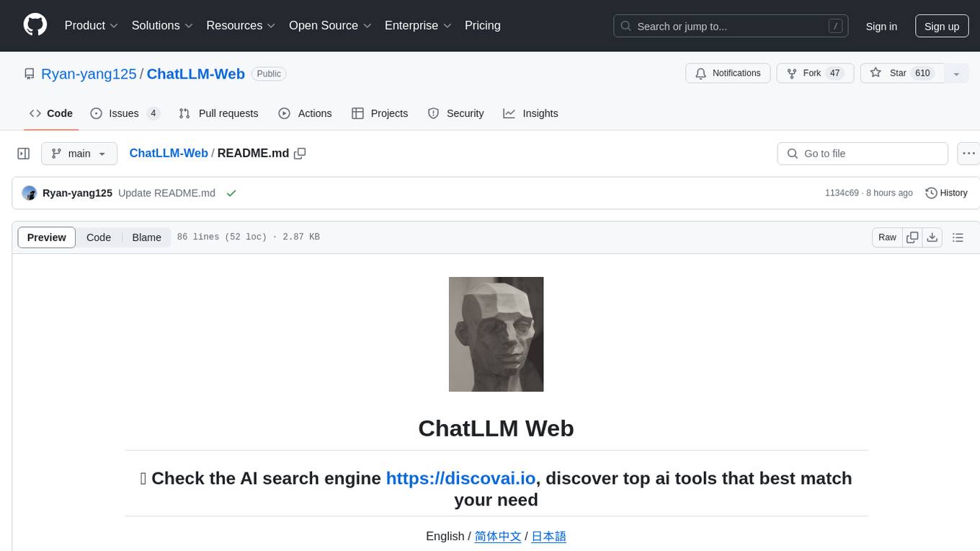View the commit check status checkmark
Screen dimensions: 980x551
click(231, 193)
